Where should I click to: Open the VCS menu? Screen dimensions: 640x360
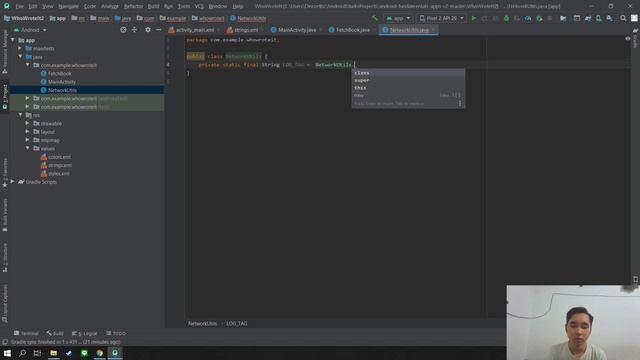(x=199, y=7)
